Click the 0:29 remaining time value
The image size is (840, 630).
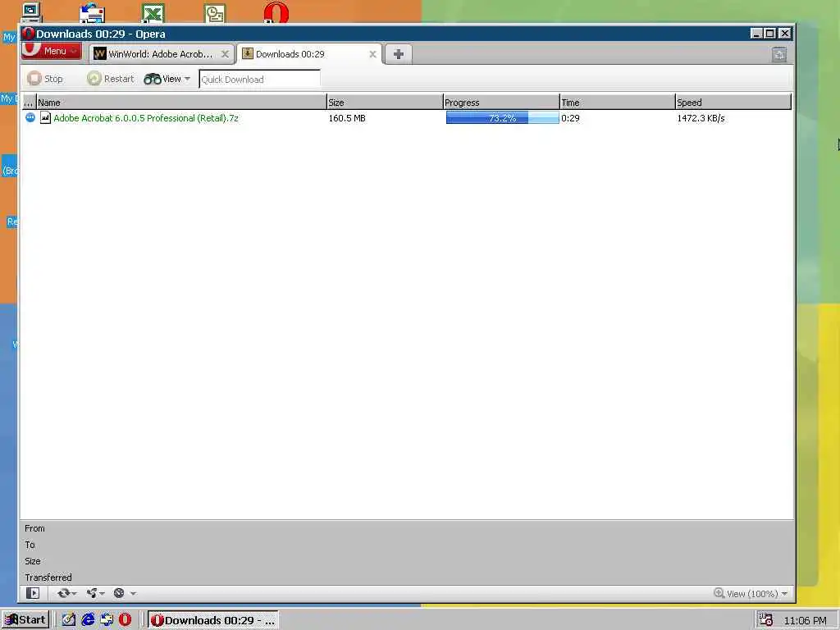pos(570,118)
